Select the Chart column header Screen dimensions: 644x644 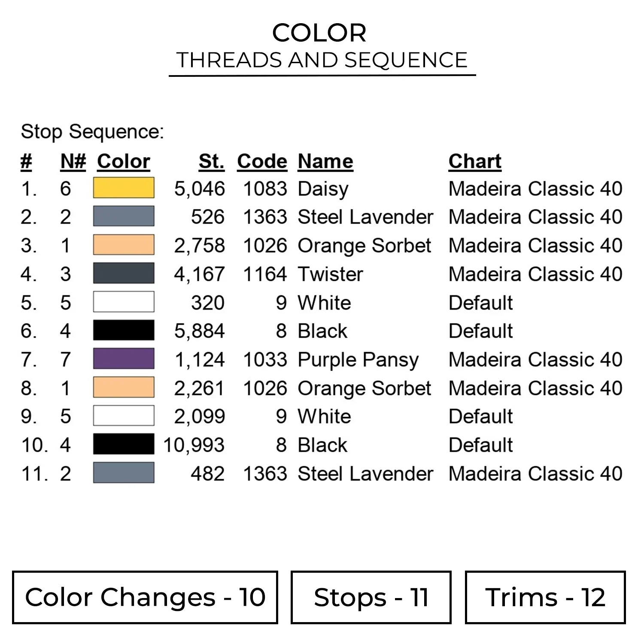coord(475,161)
